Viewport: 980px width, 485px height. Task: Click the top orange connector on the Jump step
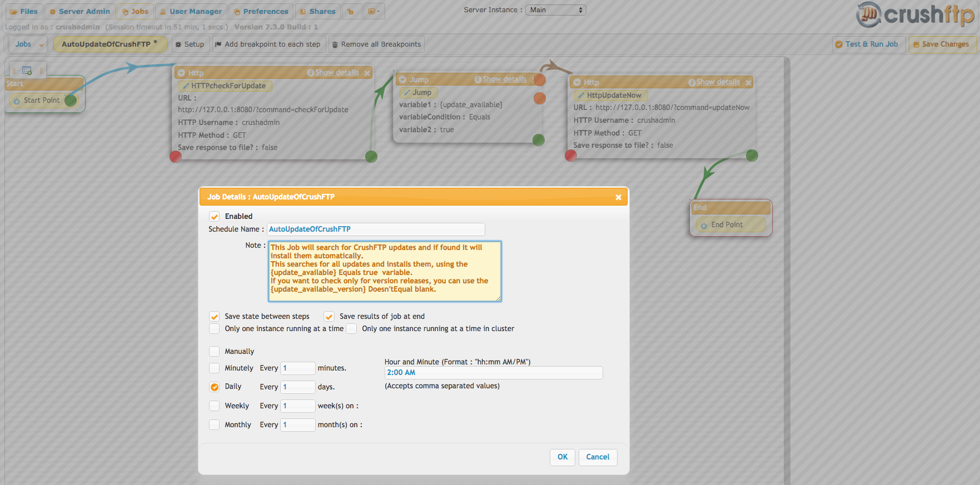(539, 79)
